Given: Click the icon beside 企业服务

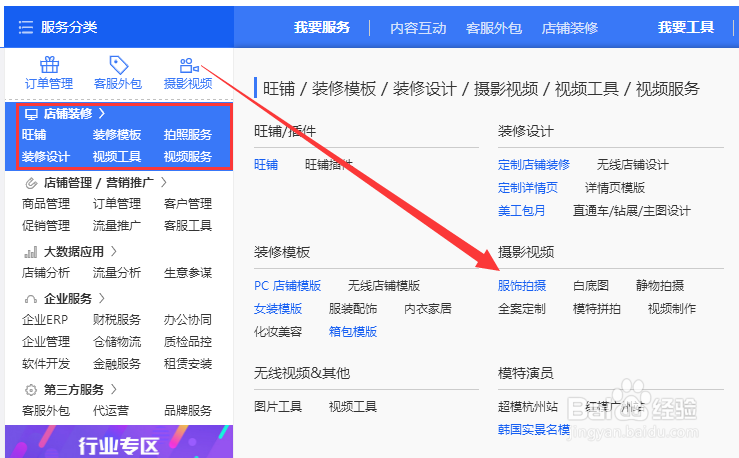Looking at the screenshot, I should coord(31,299).
